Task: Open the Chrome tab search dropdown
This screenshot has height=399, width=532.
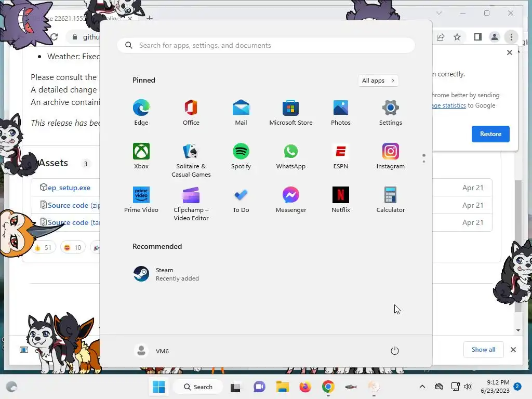Action: click(x=439, y=13)
